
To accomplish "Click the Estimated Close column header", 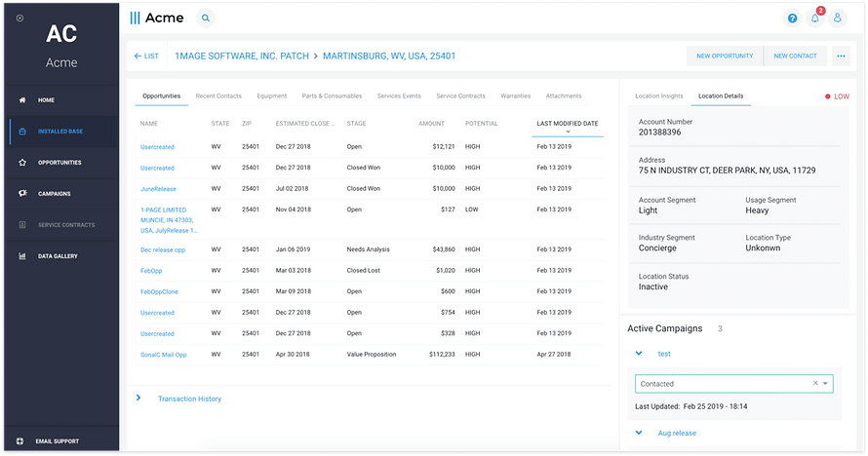I will [305, 124].
